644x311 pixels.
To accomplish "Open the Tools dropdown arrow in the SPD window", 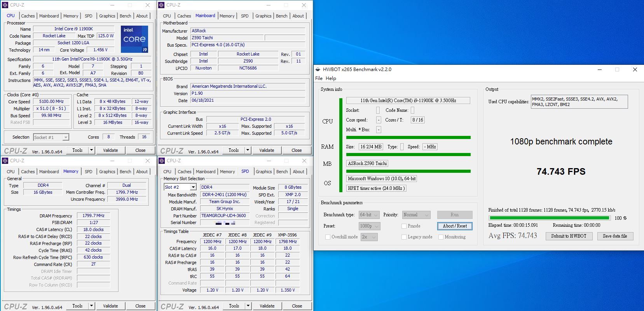I will click(x=248, y=306).
